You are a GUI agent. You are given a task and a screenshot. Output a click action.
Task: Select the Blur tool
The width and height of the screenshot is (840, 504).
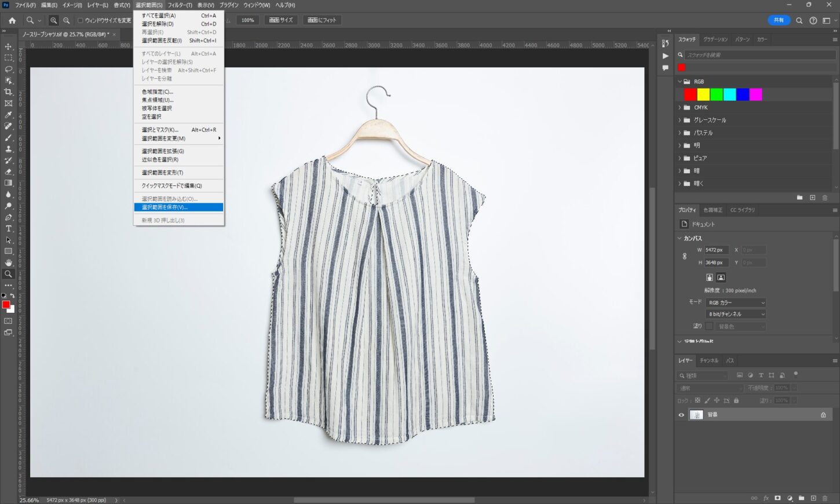pyautogui.click(x=8, y=195)
